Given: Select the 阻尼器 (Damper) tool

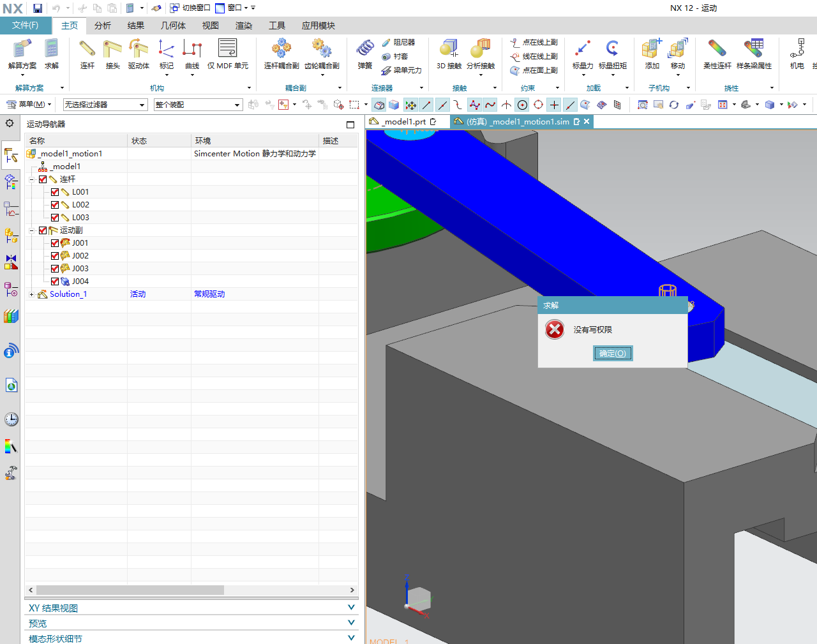Looking at the screenshot, I should 398,42.
